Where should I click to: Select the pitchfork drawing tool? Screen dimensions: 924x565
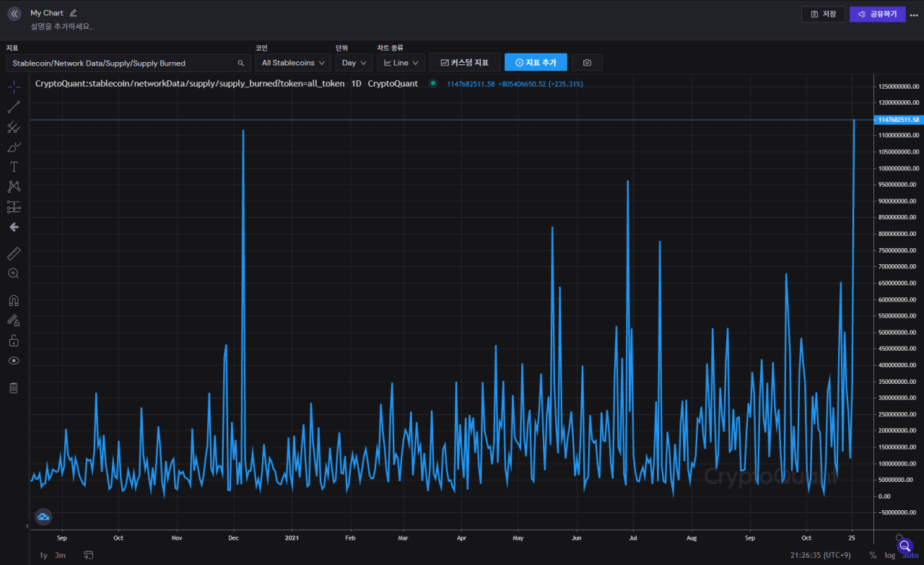tap(14, 128)
